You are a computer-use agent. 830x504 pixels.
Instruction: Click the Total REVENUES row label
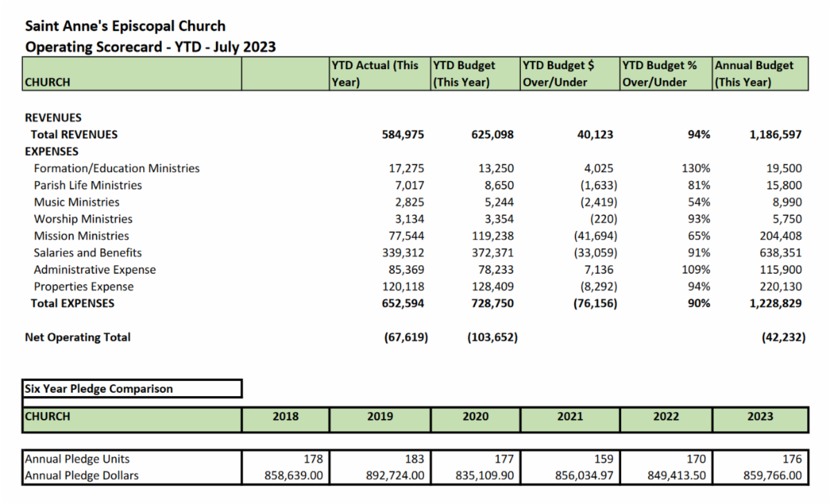click(x=74, y=135)
